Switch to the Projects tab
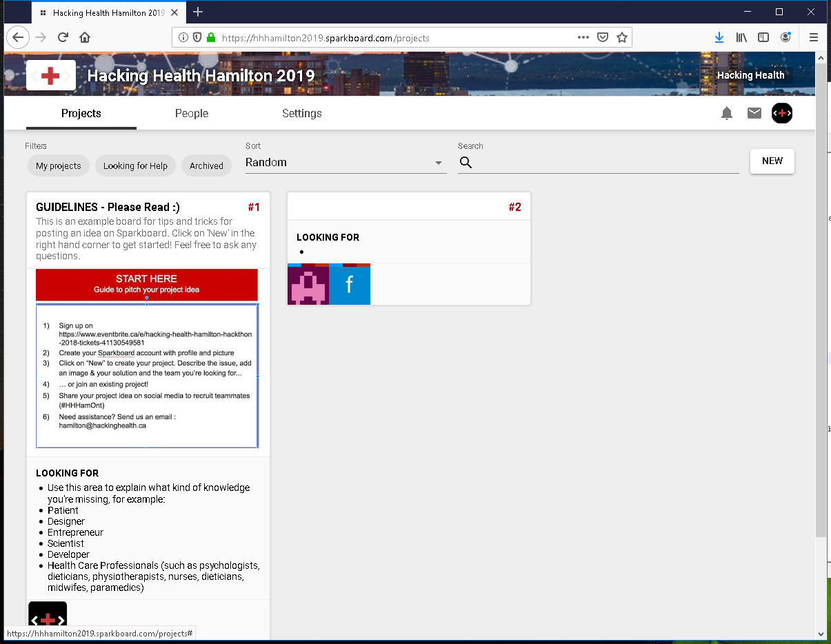 pos(81,113)
